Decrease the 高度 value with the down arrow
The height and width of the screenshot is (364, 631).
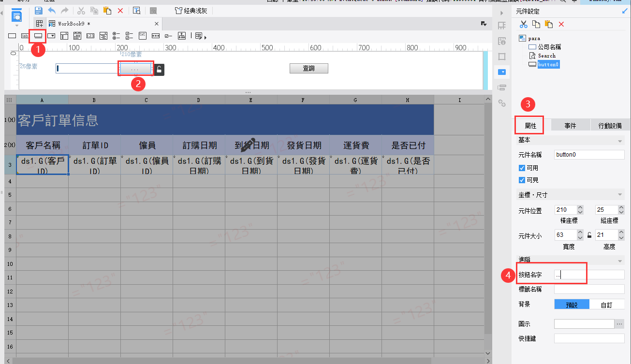click(x=621, y=238)
